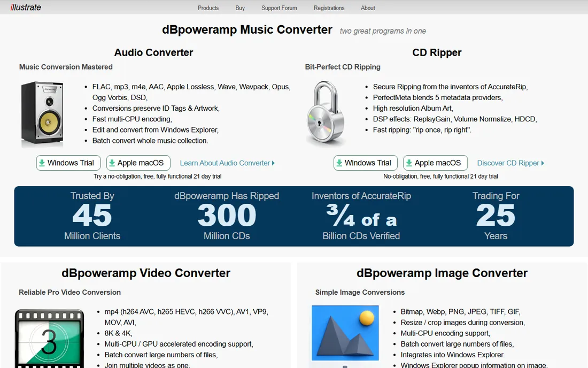588x368 pixels.
Task: Click 'Reliable Pro Video Conversion' subtitle
Action: [69, 292]
